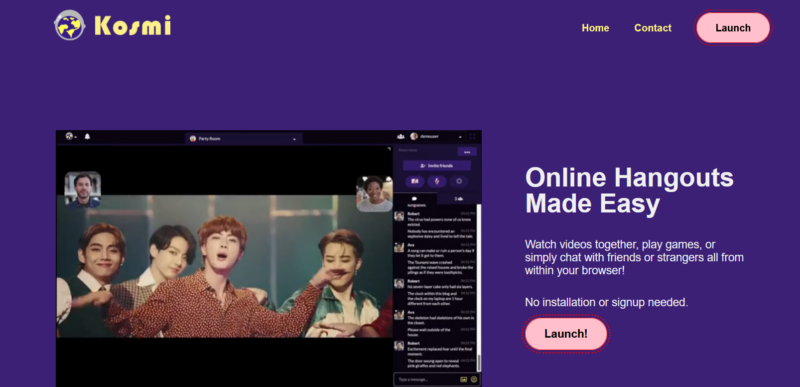The height and width of the screenshot is (387, 800).
Task: Click the Online Hangouts Made Easy heading
Action: [629, 191]
